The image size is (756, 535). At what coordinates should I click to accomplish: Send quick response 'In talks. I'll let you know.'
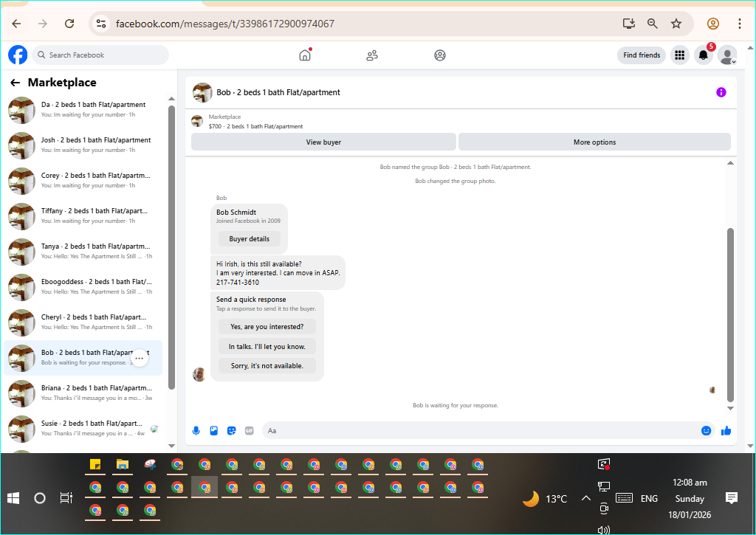point(267,347)
